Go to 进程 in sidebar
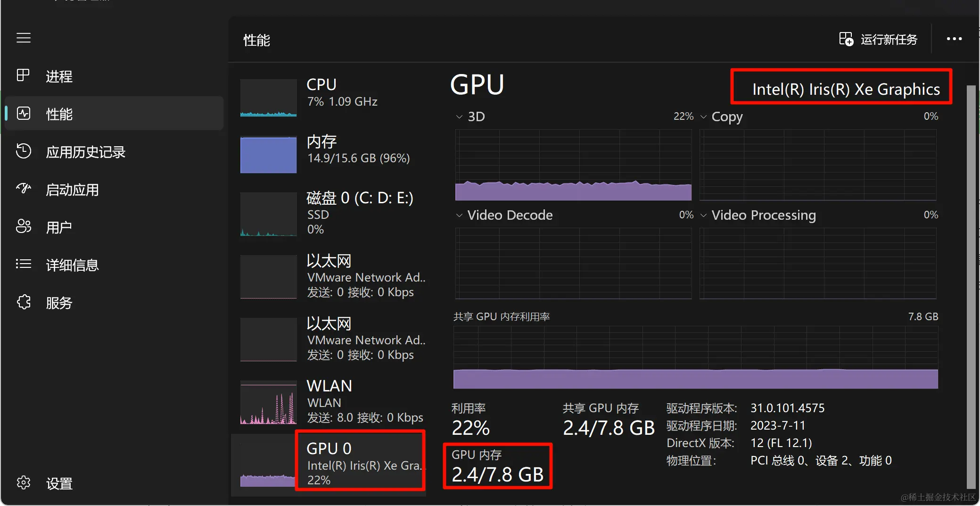 [x=115, y=75]
